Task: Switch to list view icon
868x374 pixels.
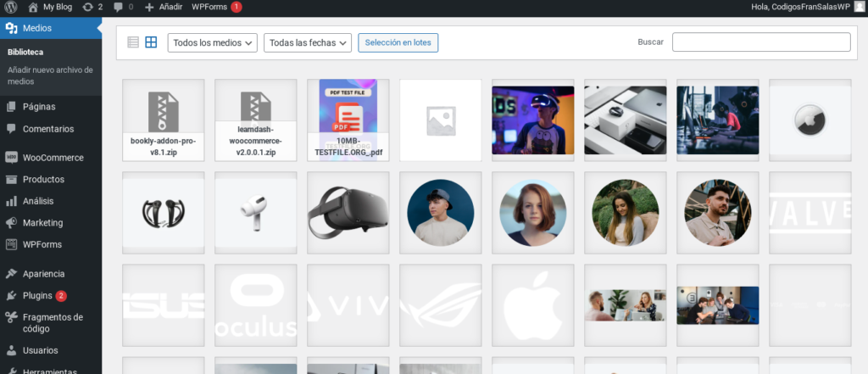Action: pyautogui.click(x=133, y=42)
